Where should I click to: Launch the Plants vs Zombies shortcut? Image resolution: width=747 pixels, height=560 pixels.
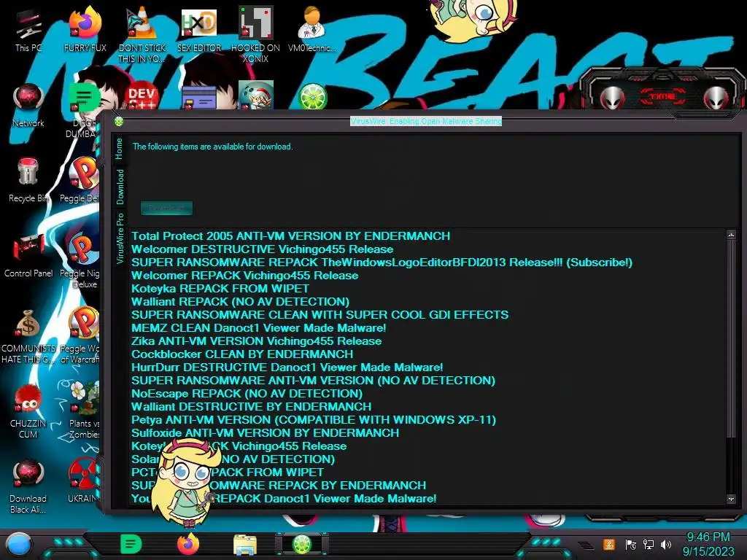click(85, 411)
